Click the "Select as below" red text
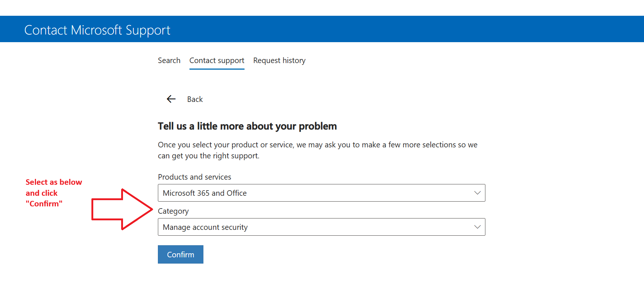 [x=54, y=182]
